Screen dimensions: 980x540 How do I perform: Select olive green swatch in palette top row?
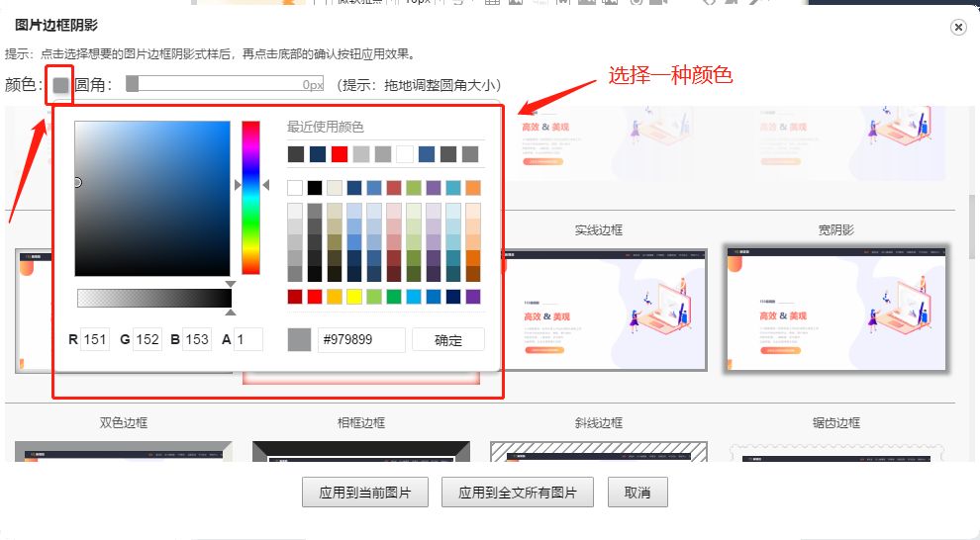click(x=414, y=188)
